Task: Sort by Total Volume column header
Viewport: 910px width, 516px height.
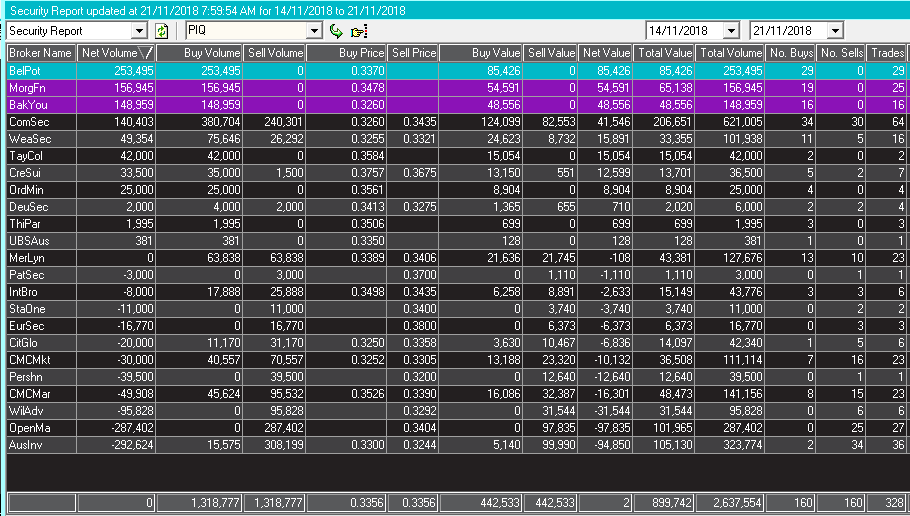Action: tap(730, 53)
